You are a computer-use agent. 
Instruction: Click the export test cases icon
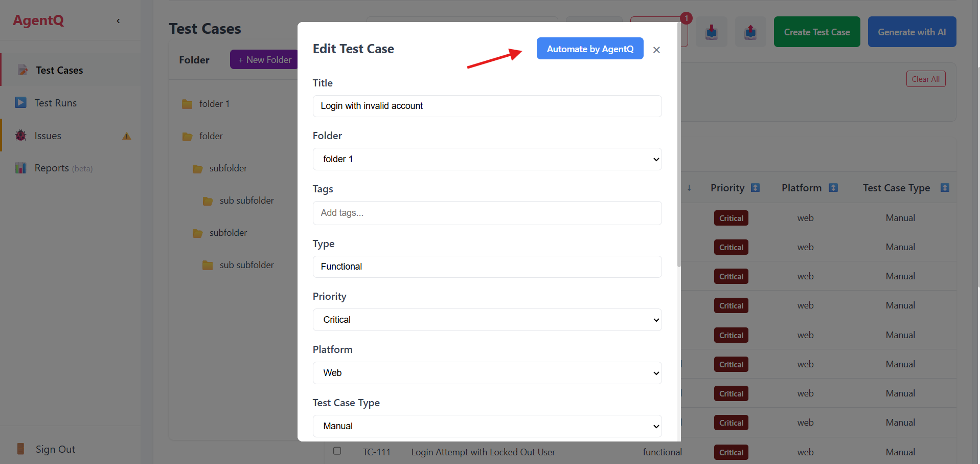pyautogui.click(x=750, y=31)
